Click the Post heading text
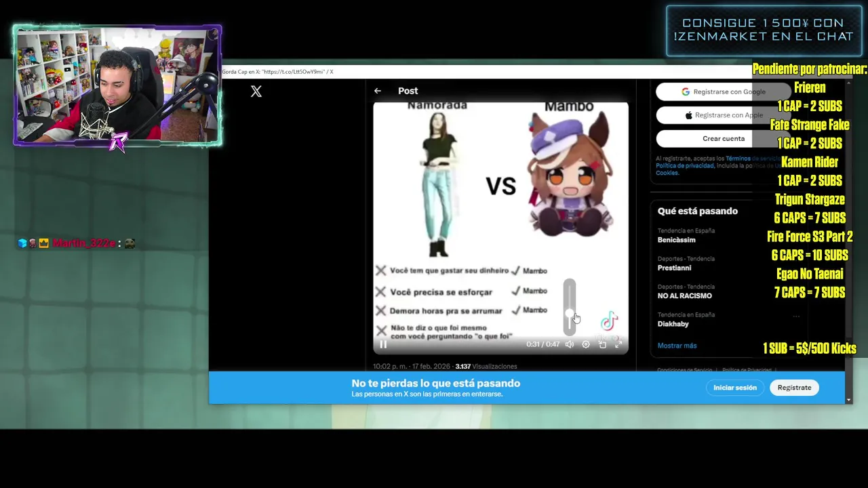The width and height of the screenshot is (868, 488). tap(408, 91)
